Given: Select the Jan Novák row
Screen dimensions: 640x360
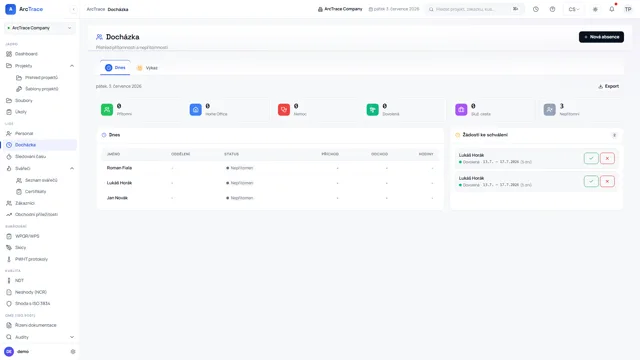Looking at the screenshot, I should click(270, 198).
